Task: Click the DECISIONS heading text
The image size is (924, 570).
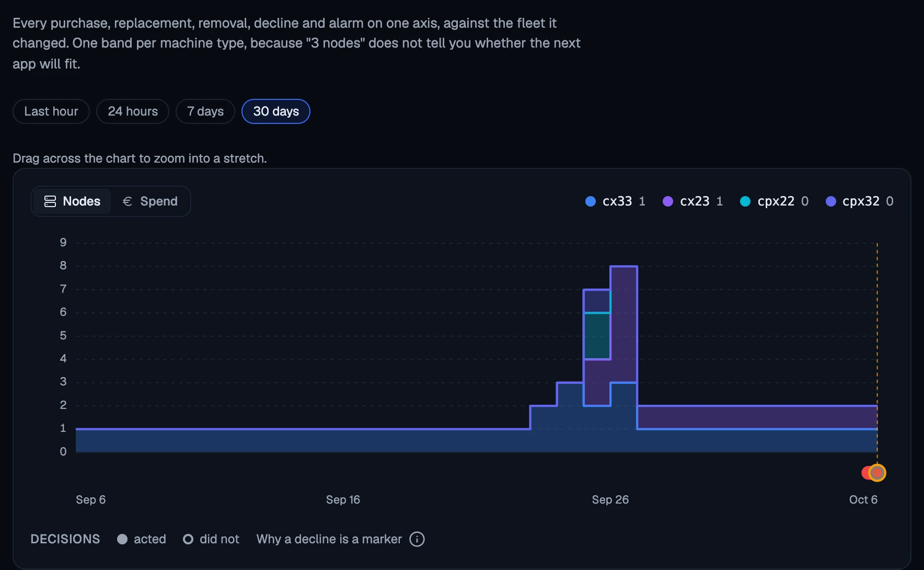Action: (x=65, y=539)
